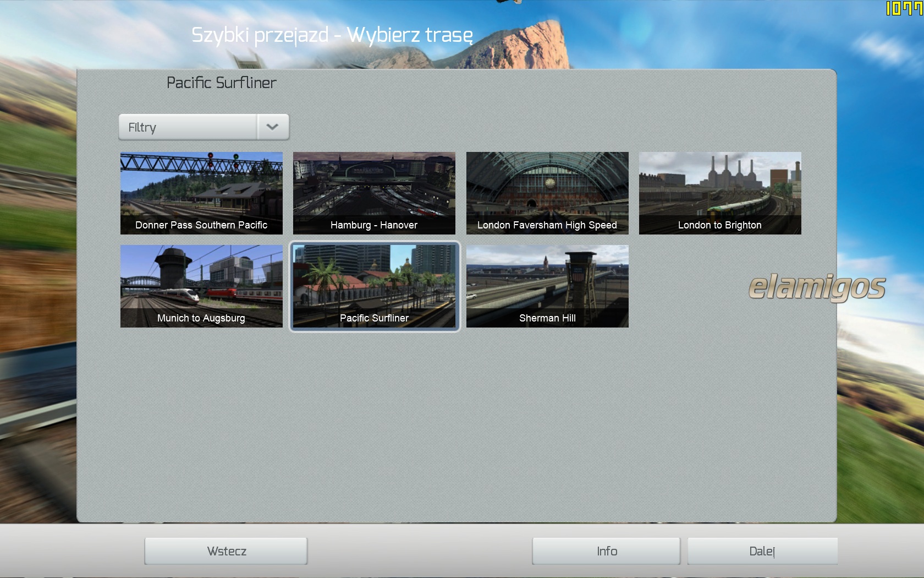Go back with the Wstecz button
924x578 pixels.
point(226,551)
